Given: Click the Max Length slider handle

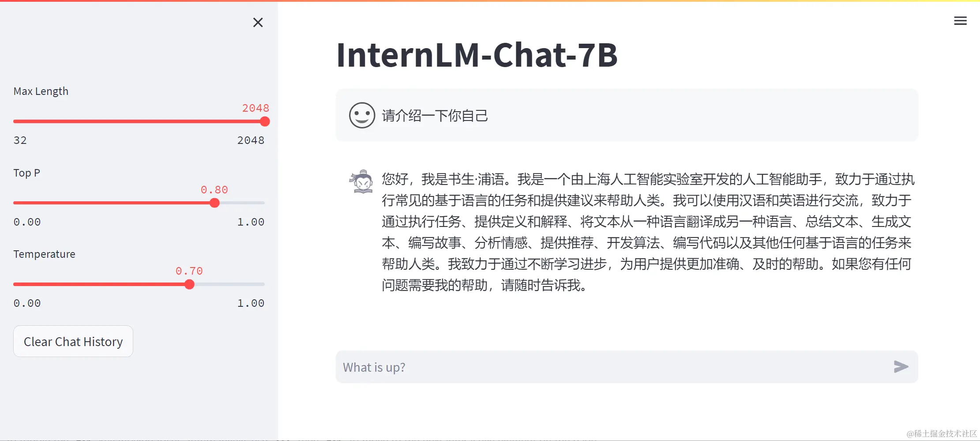Looking at the screenshot, I should 265,121.
